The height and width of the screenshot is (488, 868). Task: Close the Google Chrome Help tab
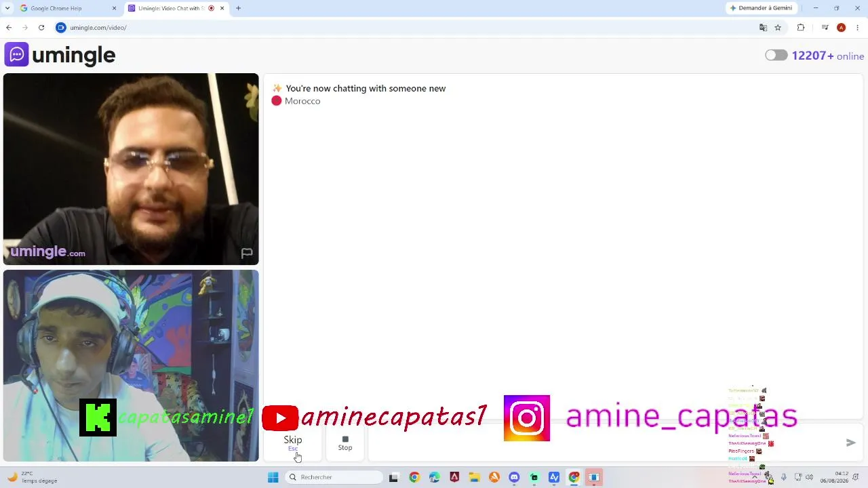114,8
